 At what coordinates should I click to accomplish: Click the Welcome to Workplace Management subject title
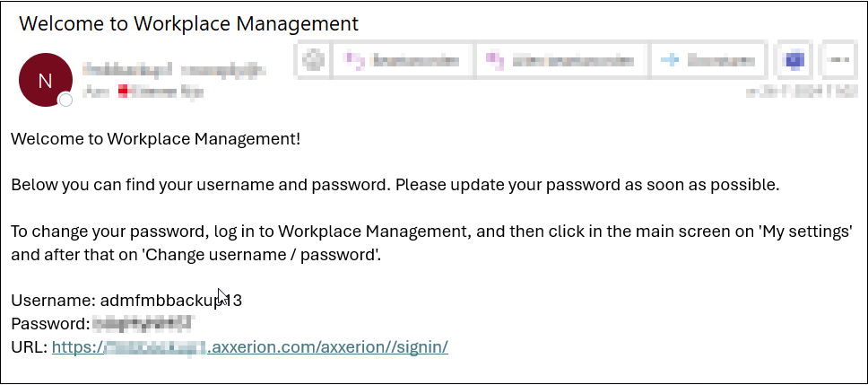coord(189,23)
